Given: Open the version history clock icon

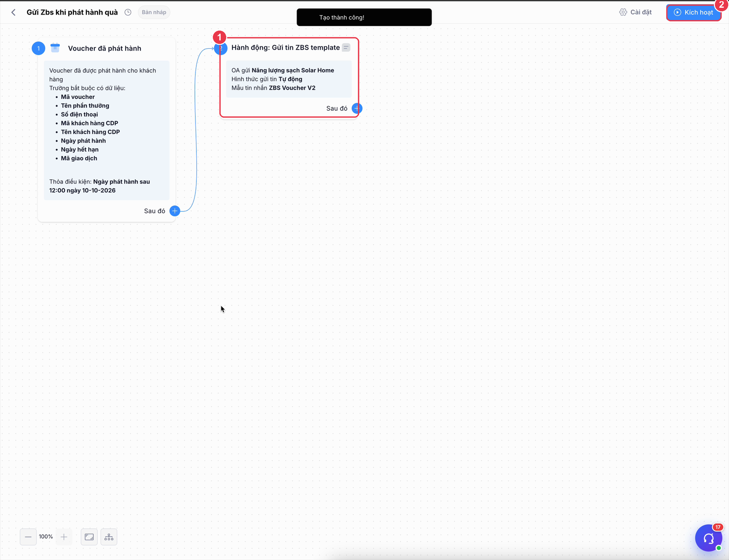Looking at the screenshot, I should (128, 12).
